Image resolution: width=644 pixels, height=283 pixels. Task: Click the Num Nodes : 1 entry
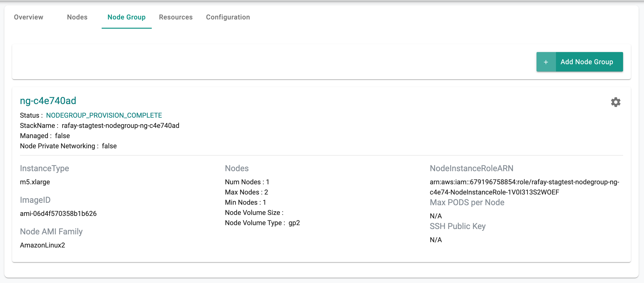click(247, 182)
